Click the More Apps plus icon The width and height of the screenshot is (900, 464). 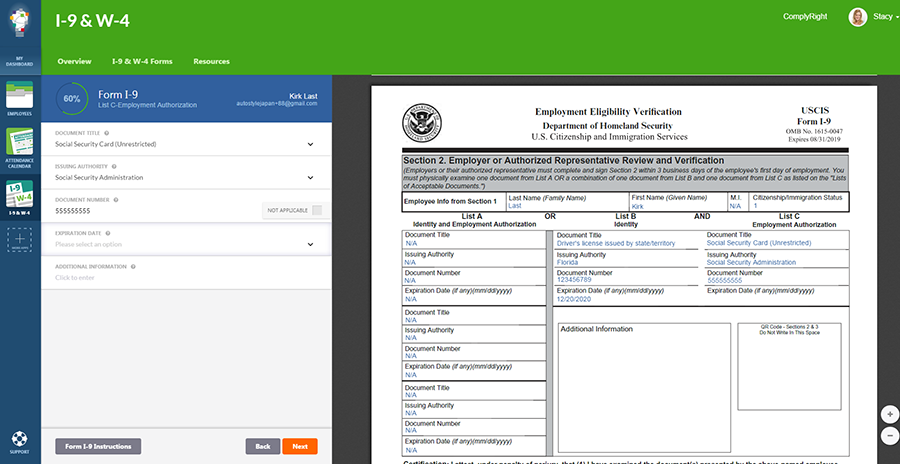(x=20, y=240)
